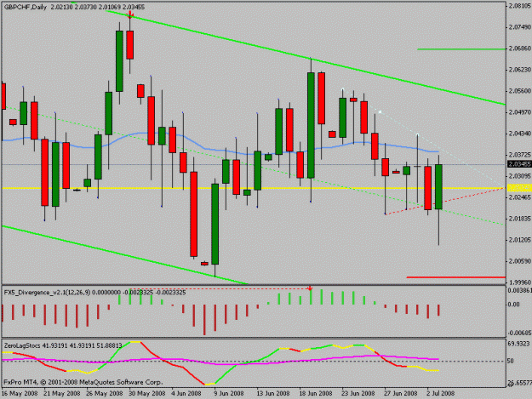Click the 69.9323 stochastic scale value
The height and width of the screenshot is (399, 532).
point(519,344)
